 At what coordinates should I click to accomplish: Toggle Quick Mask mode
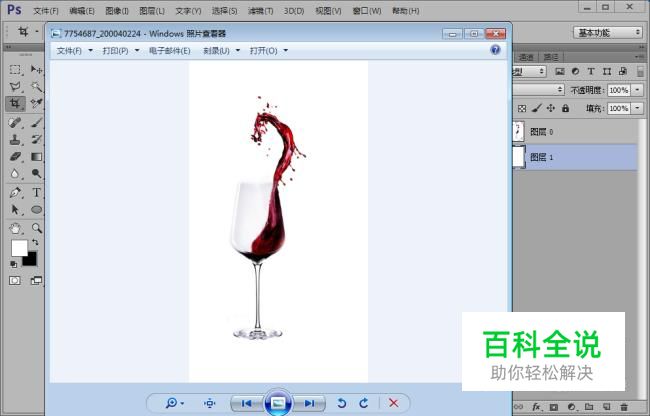pyautogui.click(x=15, y=281)
